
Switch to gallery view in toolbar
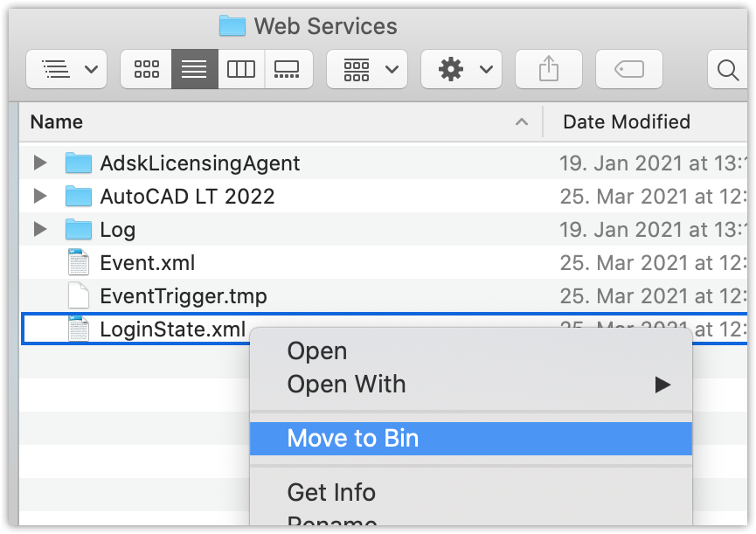[x=287, y=69]
